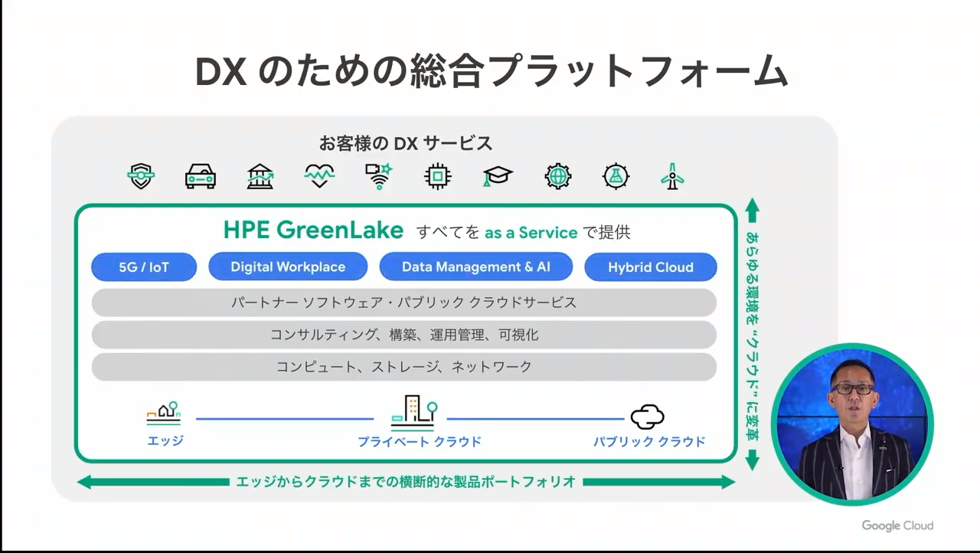Click the パートナー ソフトウェア・パブリック クラウドサービス bar
The height and width of the screenshot is (553, 980).
[x=404, y=303]
